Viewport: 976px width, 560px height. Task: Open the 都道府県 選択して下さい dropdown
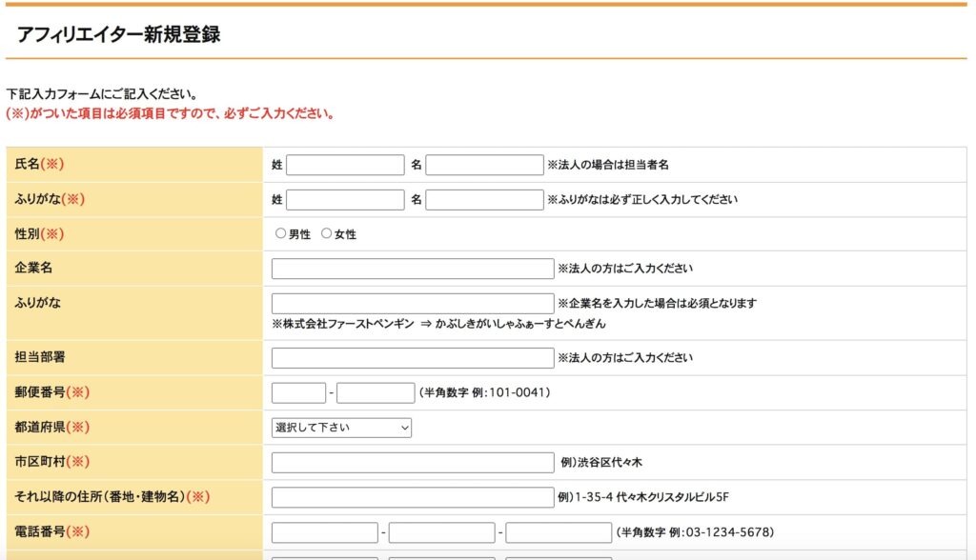click(341, 428)
